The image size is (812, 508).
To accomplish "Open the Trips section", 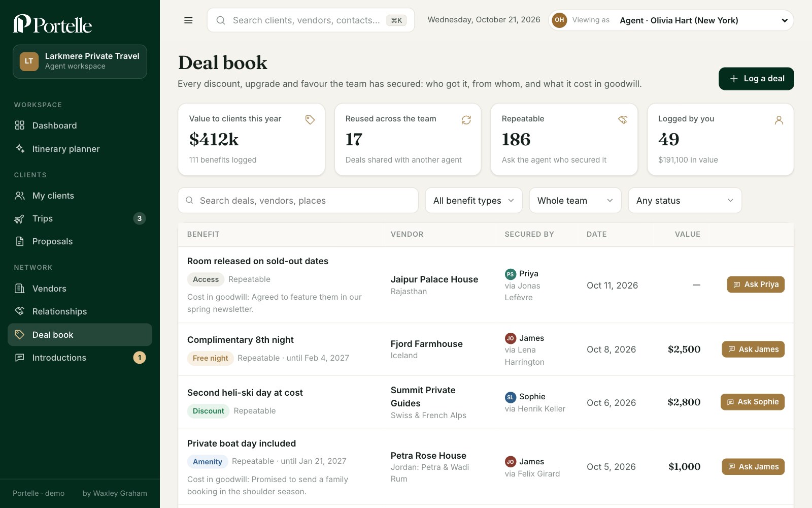I will 80,218.
